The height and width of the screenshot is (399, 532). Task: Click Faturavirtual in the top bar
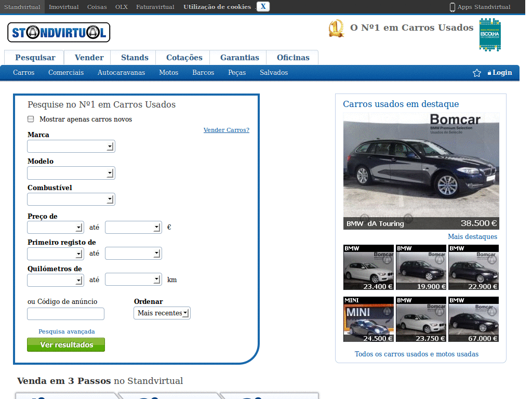[155, 7]
